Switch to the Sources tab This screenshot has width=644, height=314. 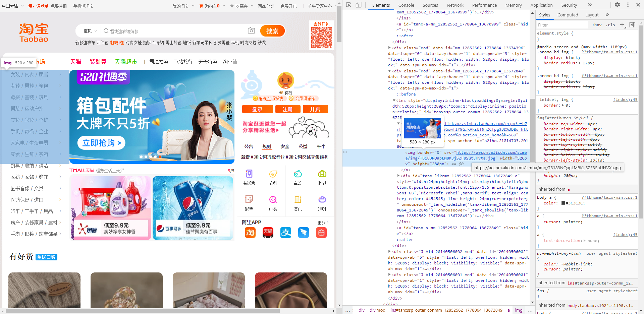430,5
